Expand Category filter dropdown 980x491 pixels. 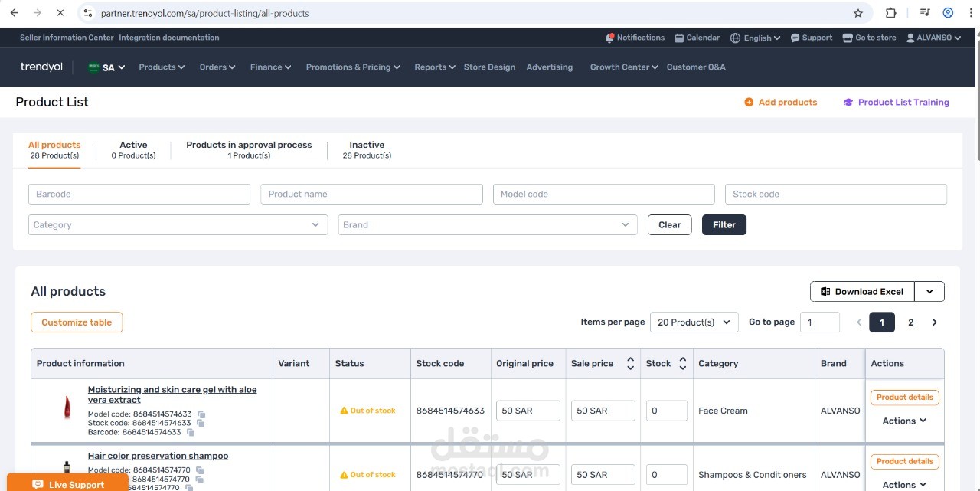178,225
